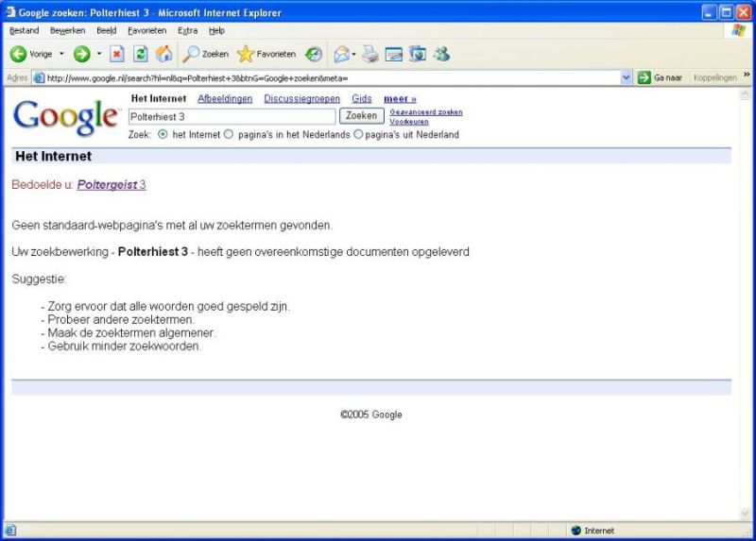Open the Zoeken search toolbar button
This screenshot has width=756, height=541.
click(x=206, y=55)
